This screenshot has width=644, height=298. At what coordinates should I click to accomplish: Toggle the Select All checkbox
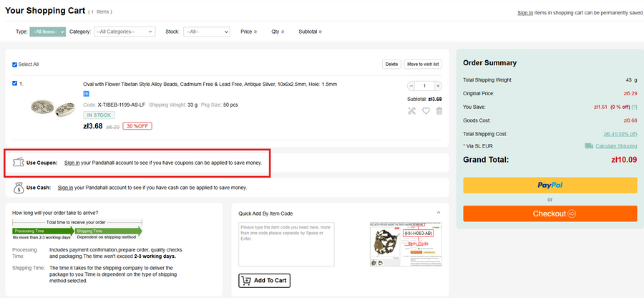click(15, 64)
